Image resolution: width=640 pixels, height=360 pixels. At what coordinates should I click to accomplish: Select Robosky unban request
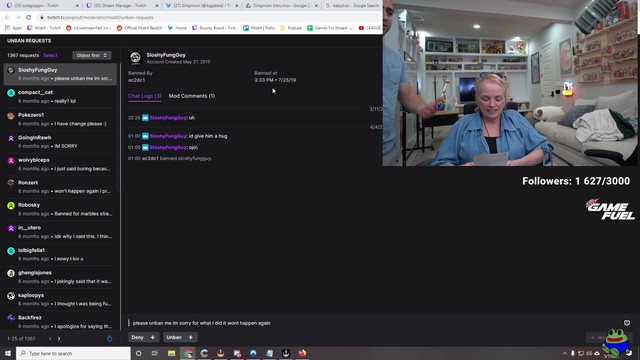[60, 209]
